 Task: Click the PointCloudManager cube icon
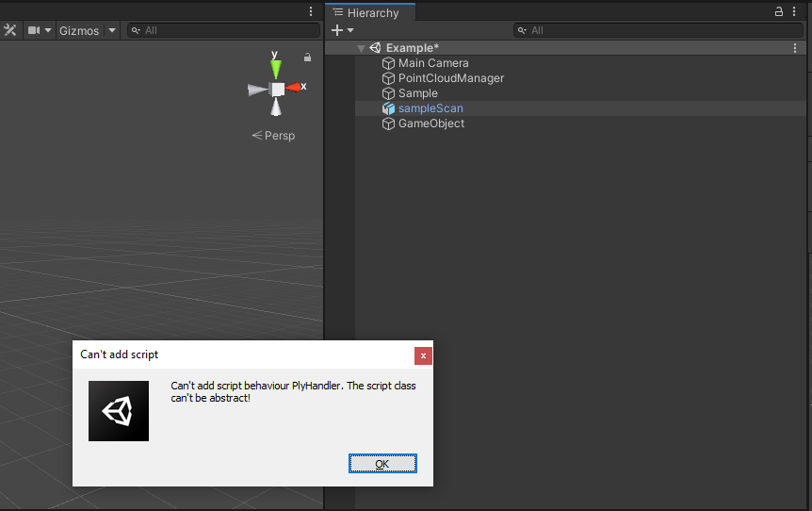click(388, 78)
